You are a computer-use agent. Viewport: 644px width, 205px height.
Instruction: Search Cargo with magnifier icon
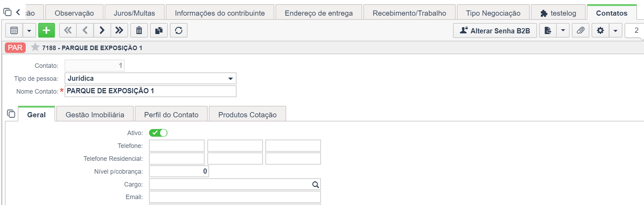[315, 184]
